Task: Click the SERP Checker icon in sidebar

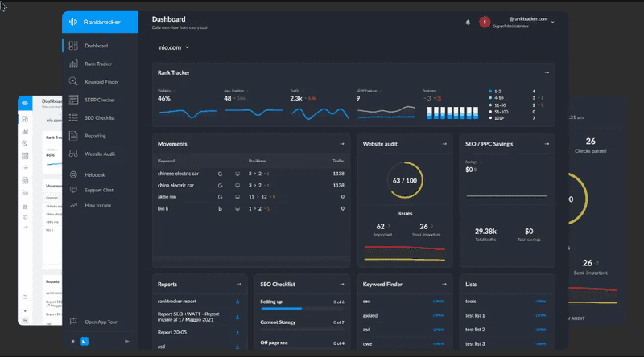Action: point(73,100)
